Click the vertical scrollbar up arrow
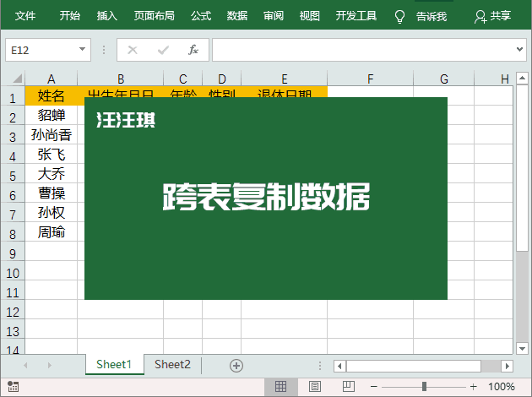Screen dimensions: 532x397 (x=522, y=78)
